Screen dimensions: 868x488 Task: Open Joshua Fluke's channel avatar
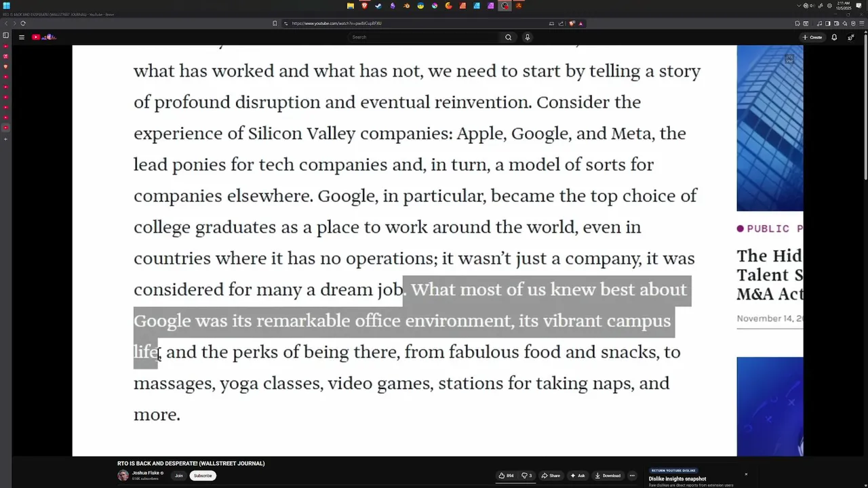pyautogui.click(x=123, y=476)
